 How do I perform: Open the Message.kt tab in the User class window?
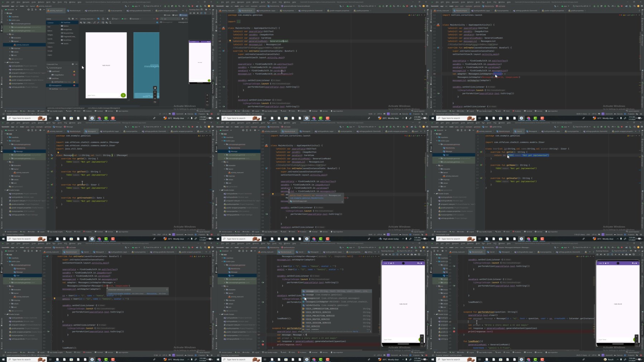(533, 131)
